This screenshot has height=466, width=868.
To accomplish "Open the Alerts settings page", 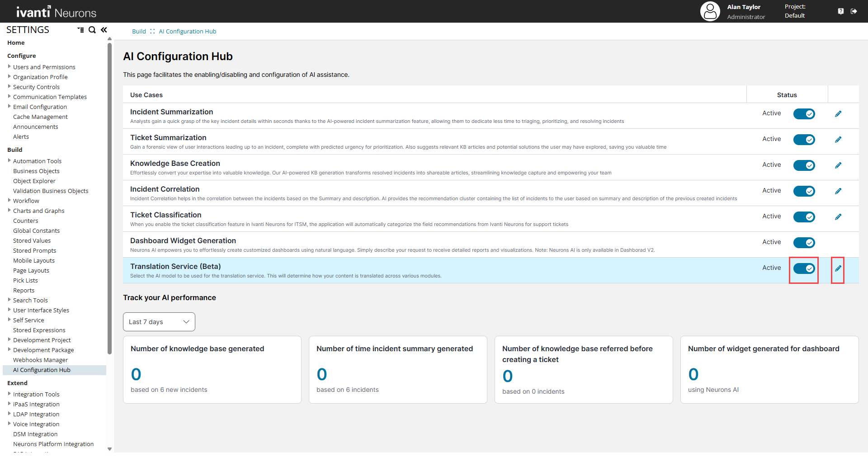I will [x=21, y=137].
